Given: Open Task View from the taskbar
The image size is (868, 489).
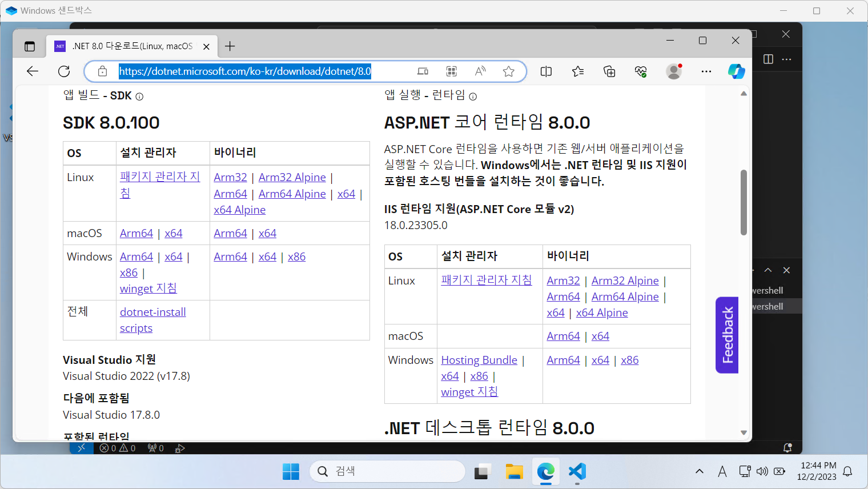Looking at the screenshot, I should 483,472.
